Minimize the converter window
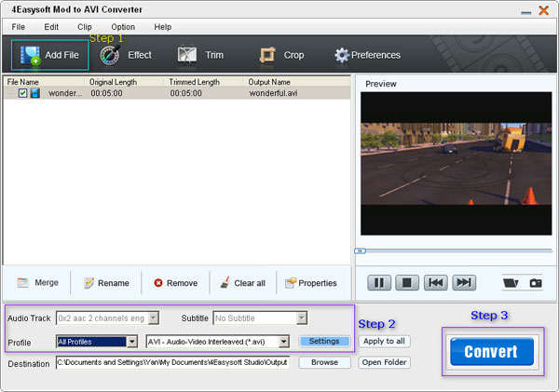The image size is (559, 392). 525,12
